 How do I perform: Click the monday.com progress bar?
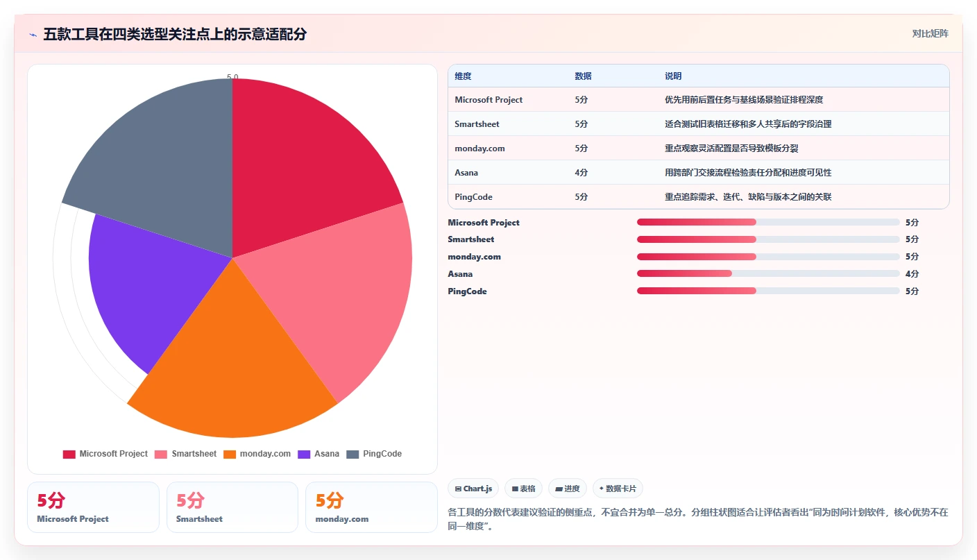coord(768,257)
